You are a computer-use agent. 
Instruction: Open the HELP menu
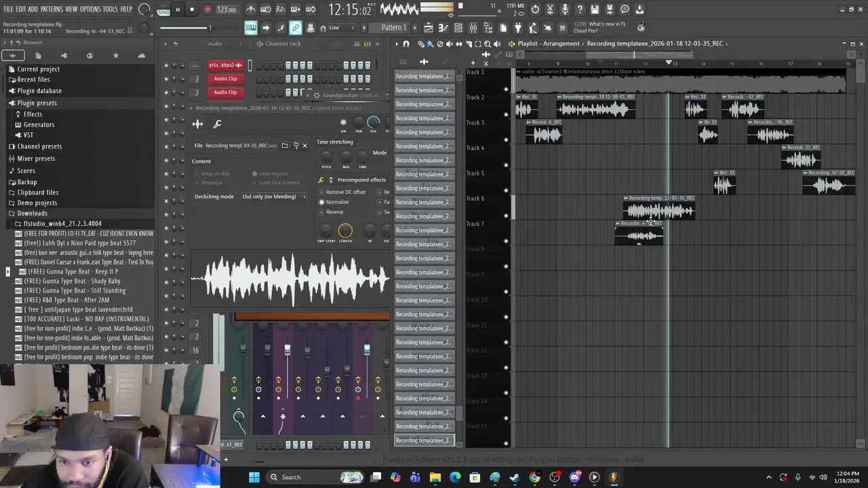point(127,9)
